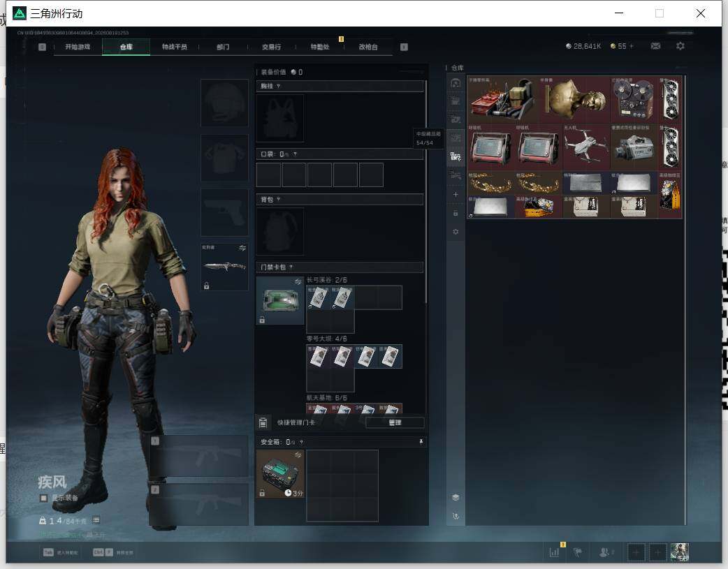Select empty primary weapon slot 2

[200, 505]
